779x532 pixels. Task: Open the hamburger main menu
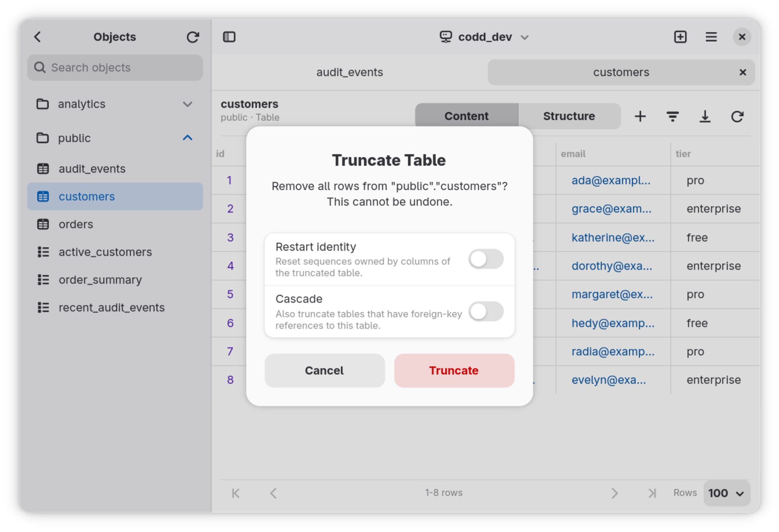click(x=711, y=37)
